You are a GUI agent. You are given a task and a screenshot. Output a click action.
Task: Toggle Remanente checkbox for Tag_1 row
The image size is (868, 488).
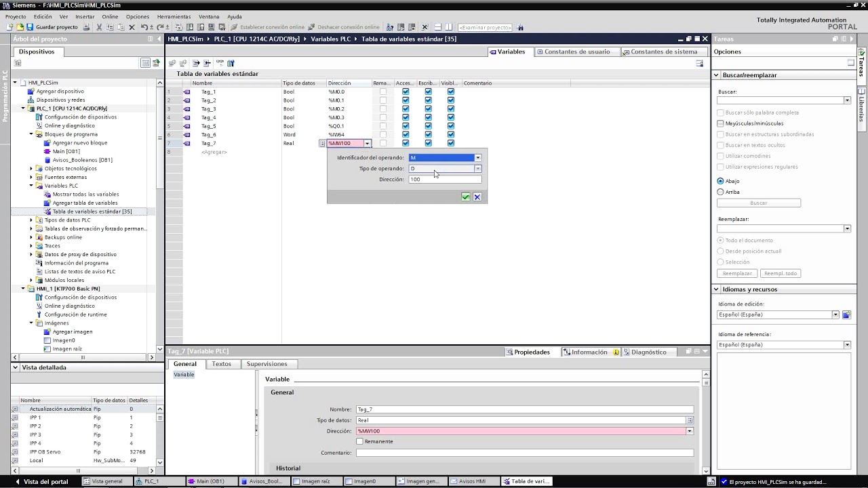click(383, 91)
